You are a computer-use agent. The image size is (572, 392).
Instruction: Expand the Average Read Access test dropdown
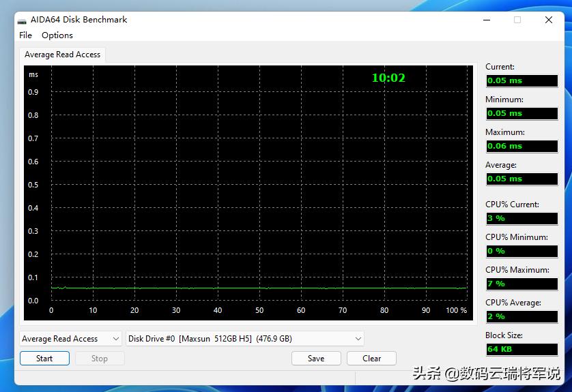70,339
